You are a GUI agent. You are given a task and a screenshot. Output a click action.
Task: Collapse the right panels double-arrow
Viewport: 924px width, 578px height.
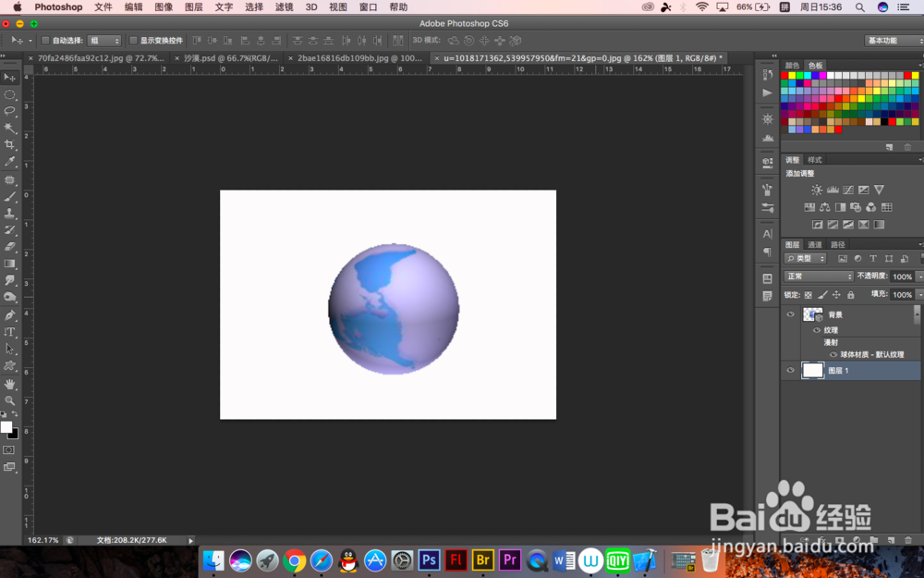pyautogui.click(x=774, y=56)
